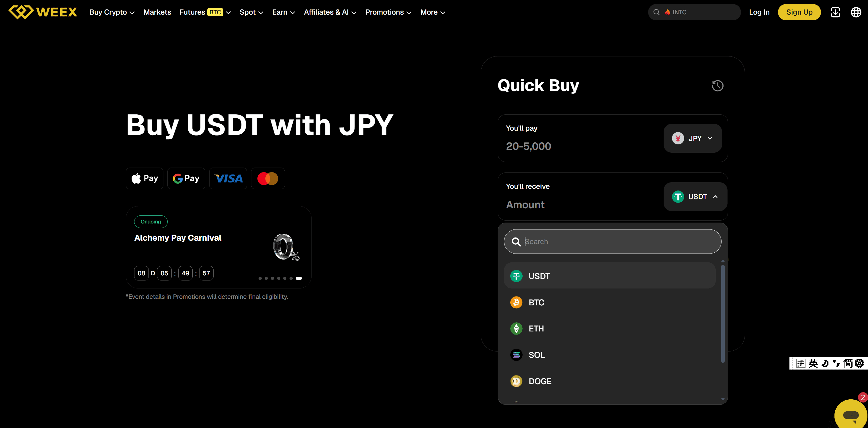Click the scroll-down arrow in coin list
The height and width of the screenshot is (428, 868).
click(723, 399)
